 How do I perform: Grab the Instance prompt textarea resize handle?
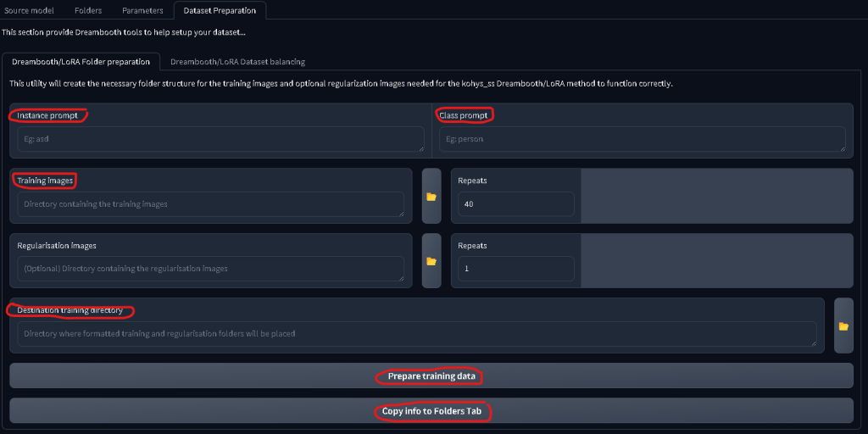click(420, 147)
